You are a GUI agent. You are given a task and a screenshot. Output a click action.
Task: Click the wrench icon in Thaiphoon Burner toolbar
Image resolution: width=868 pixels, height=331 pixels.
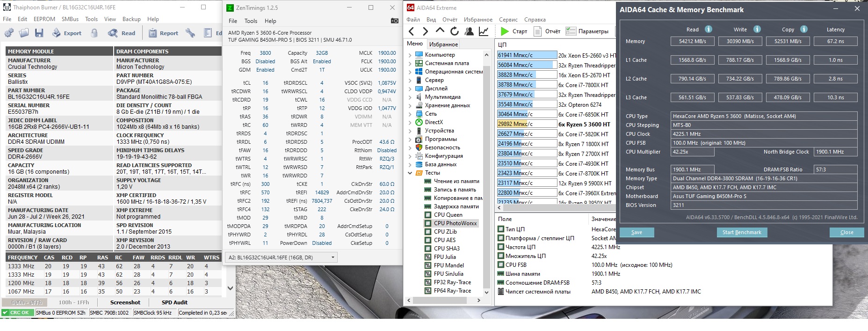click(x=190, y=33)
